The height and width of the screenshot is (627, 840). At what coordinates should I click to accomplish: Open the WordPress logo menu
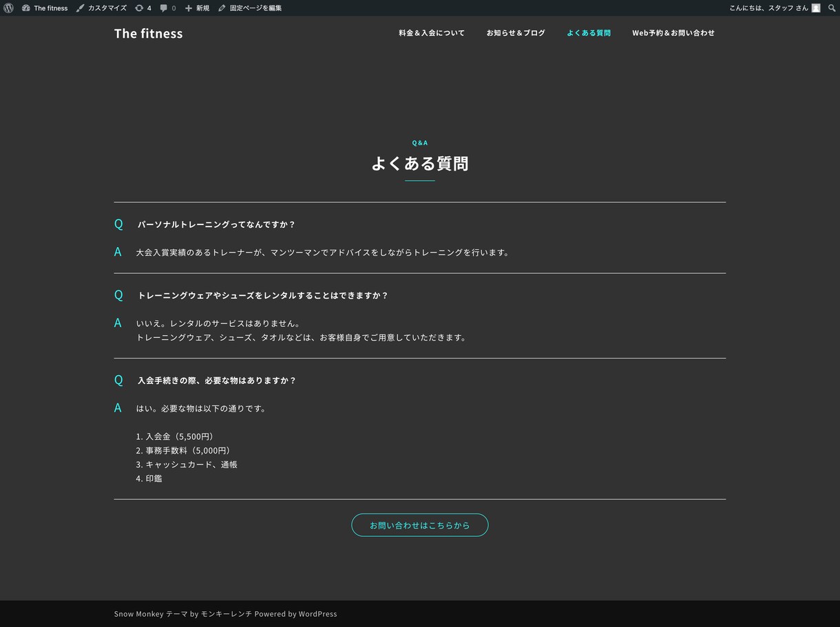tap(8, 8)
